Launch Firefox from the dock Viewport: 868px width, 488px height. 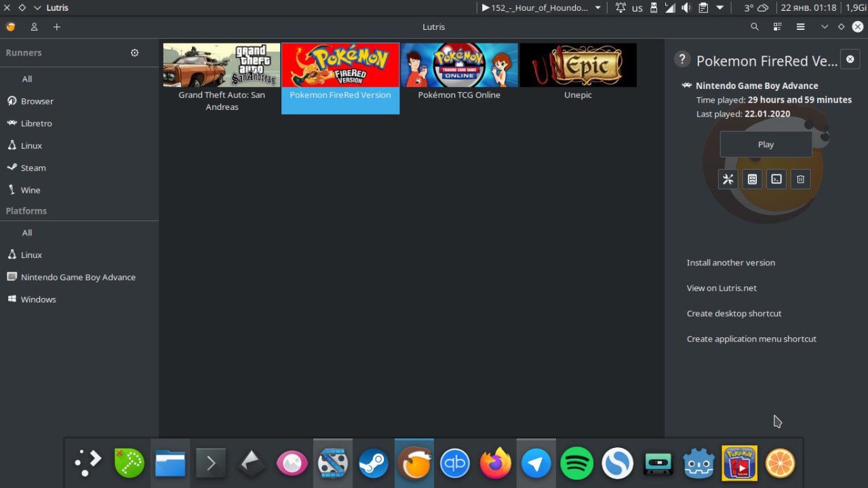pyautogui.click(x=496, y=464)
